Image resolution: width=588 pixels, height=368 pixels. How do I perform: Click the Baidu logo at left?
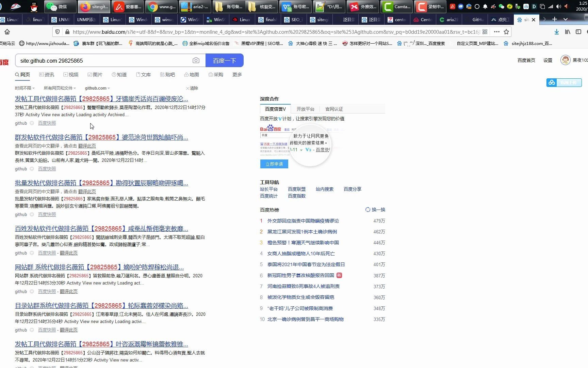4,62
